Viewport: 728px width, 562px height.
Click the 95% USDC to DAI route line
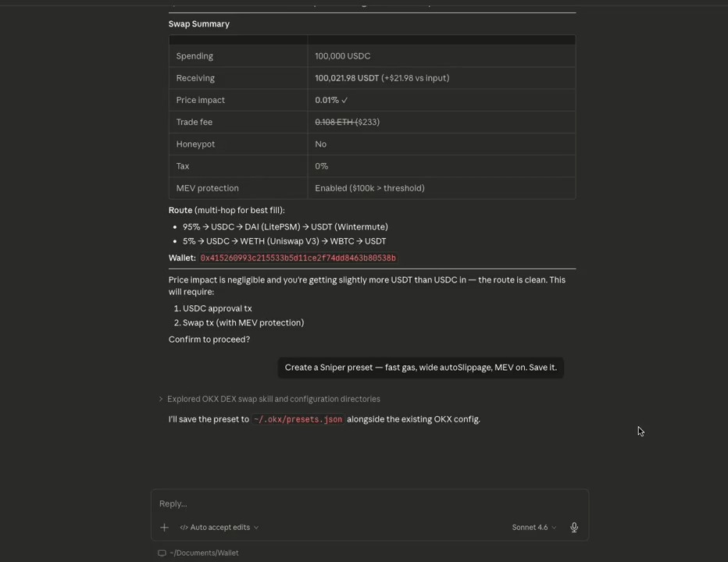[x=285, y=227]
